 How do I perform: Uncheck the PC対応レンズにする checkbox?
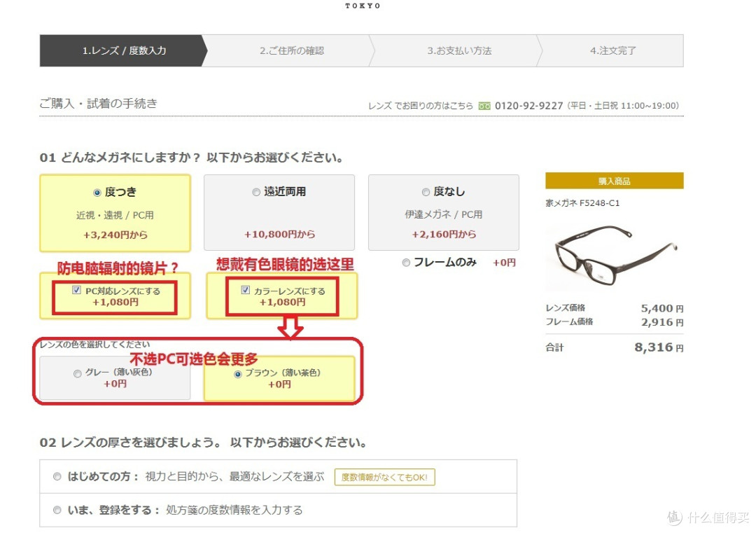click(76, 290)
